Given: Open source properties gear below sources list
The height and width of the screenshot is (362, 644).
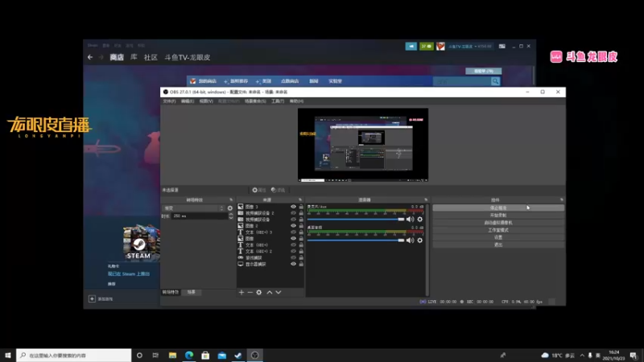Looking at the screenshot, I should (258, 292).
